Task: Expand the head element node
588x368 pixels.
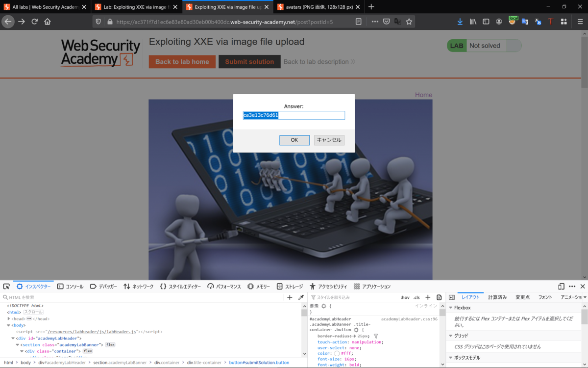Action: click(x=9, y=319)
